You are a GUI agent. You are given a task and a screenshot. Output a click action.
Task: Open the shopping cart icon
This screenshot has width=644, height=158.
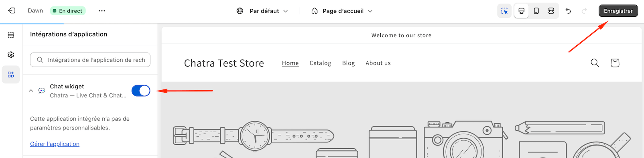pyautogui.click(x=615, y=63)
